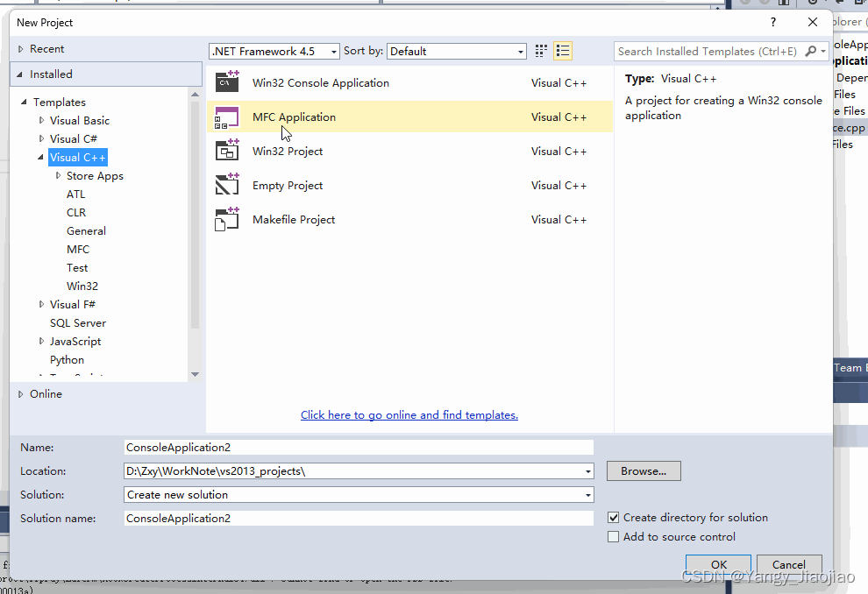The height and width of the screenshot is (594, 868).
Task: Select the Test template category
Action: [x=77, y=268]
